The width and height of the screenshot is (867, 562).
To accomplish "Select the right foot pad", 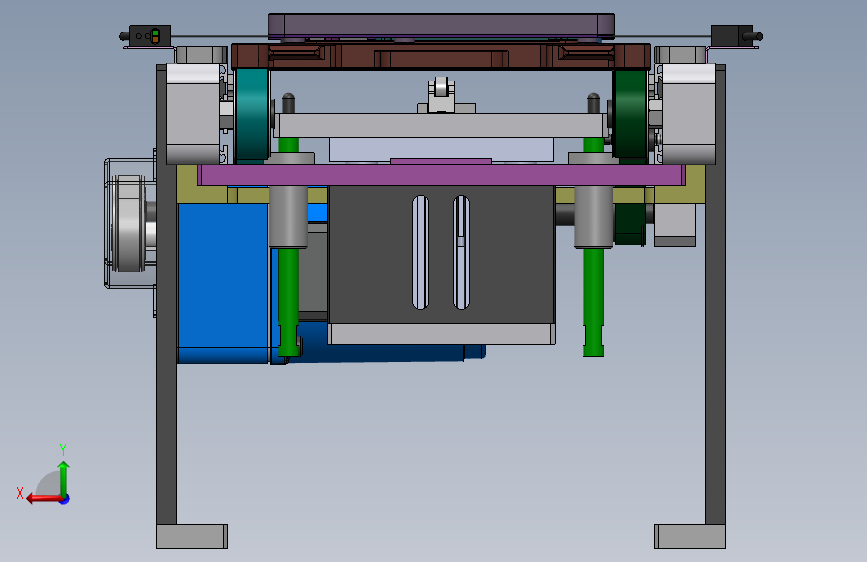I will 690,537.
